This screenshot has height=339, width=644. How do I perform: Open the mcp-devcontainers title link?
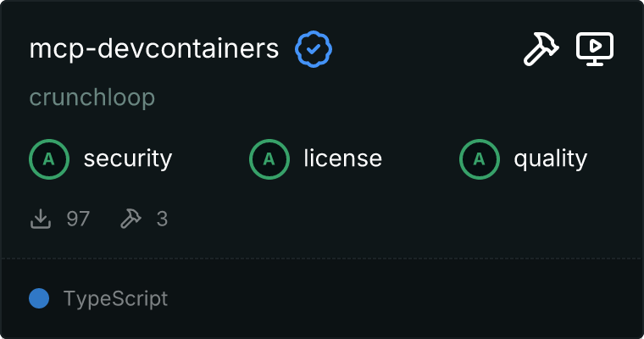pyautogui.click(x=154, y=49)
